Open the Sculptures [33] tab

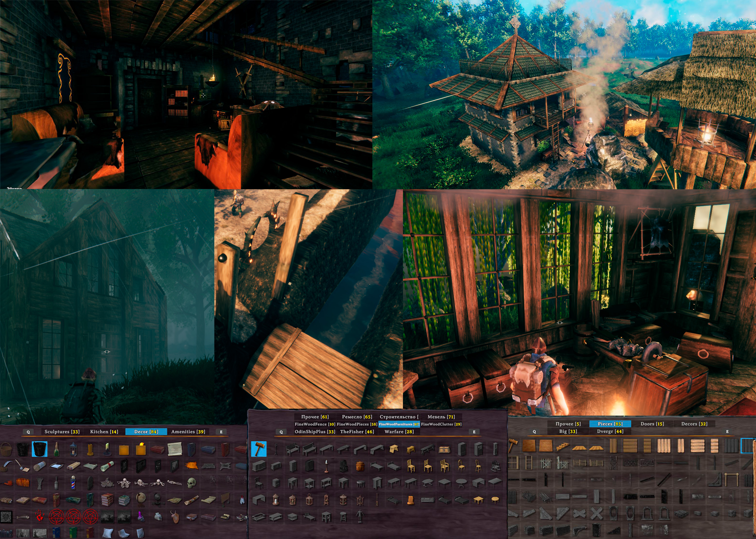[62, 432]
